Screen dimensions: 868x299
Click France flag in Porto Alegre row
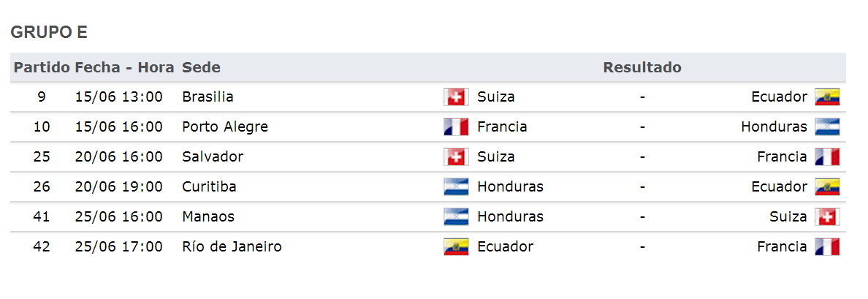pos(456,126)
